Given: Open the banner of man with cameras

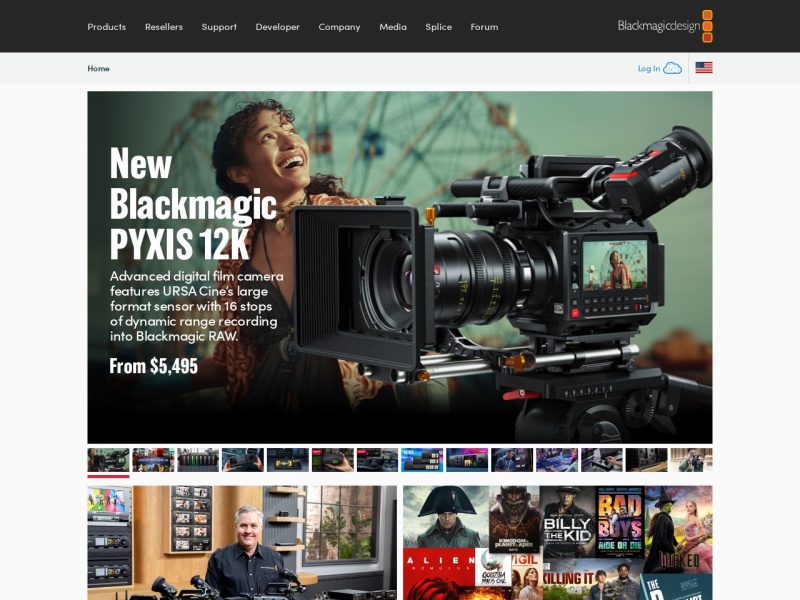Looking at the screenshot, I should coord(242,543).
